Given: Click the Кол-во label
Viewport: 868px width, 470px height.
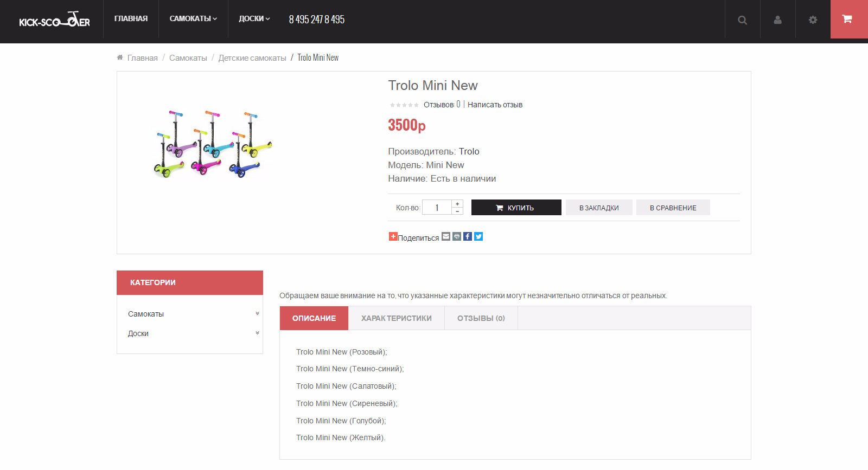Looking at the screenshot, I should [x=408, y=208].
